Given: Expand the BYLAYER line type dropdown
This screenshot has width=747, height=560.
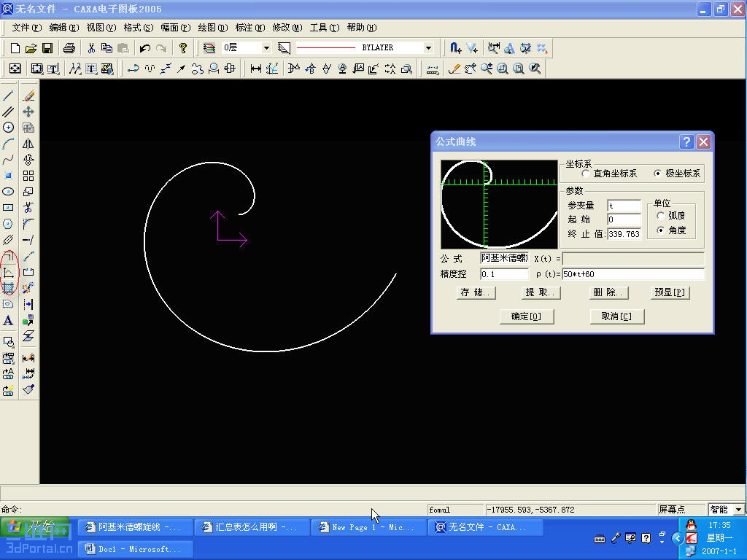Looking at the screenshot, I should tap(428, 48).
